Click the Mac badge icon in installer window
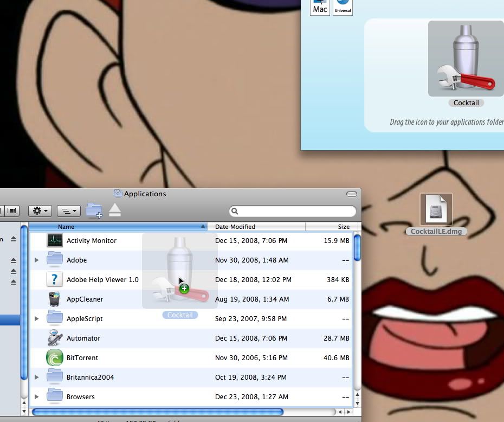The width and height of the screenshot is (504, 422). (320, 7)
